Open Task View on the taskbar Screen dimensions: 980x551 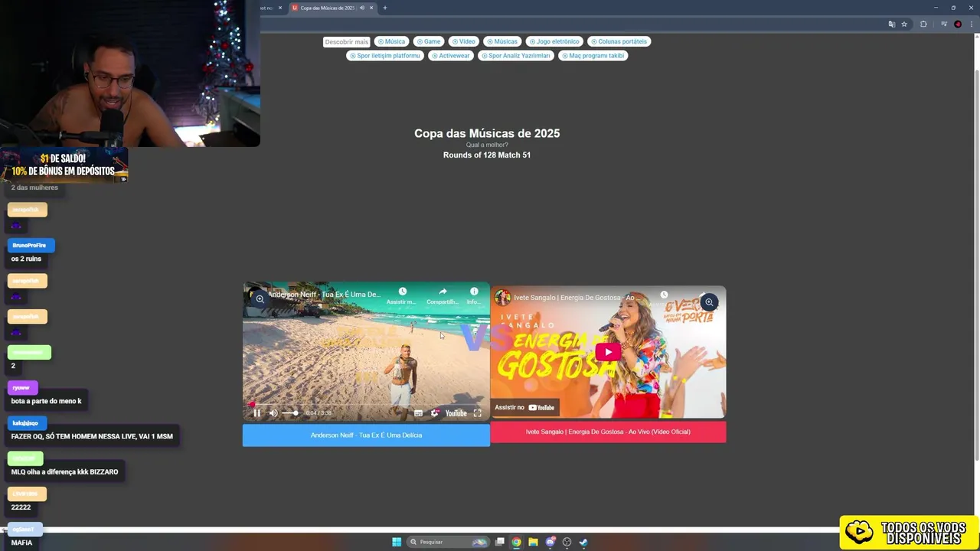tap(500, 542)
